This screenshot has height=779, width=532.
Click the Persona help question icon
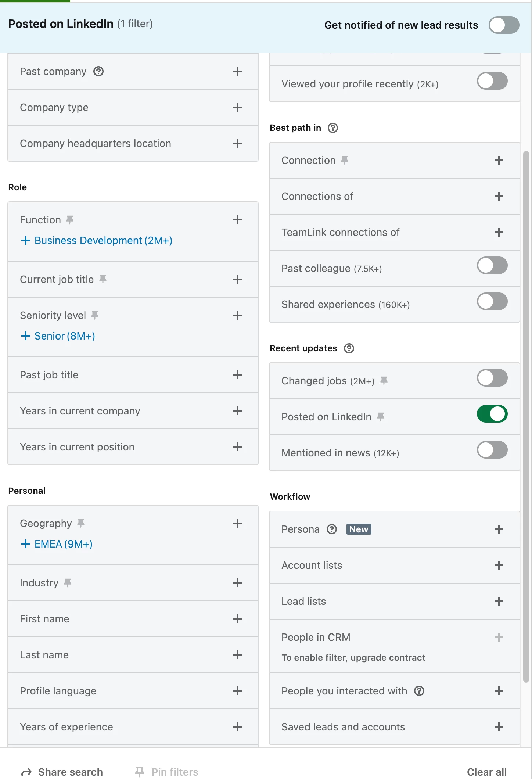[332, 529]
